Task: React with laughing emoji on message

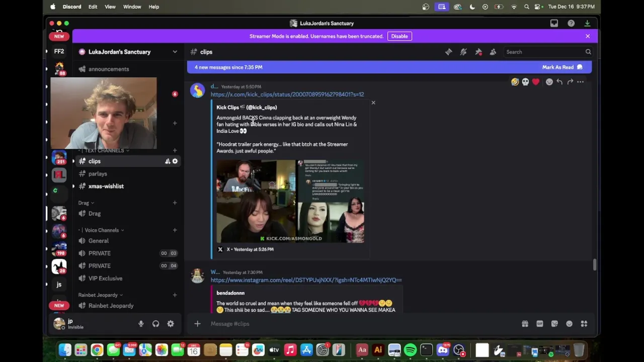Action: pyautogui.click(x=515, y=82)
